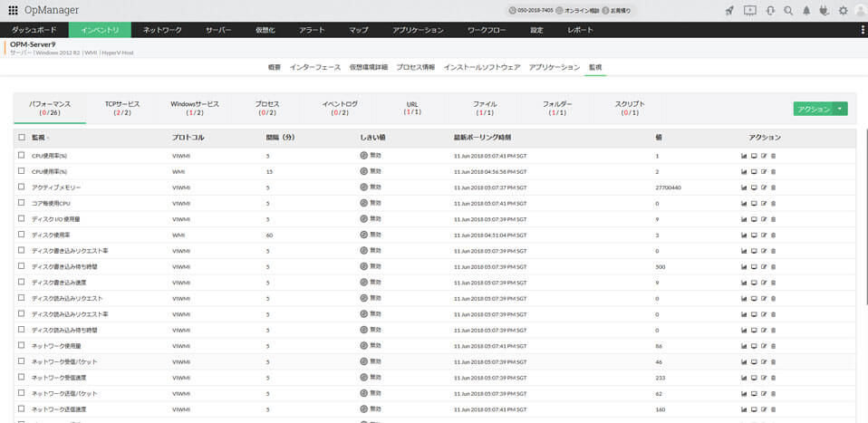868x423 pixels.
Task: Click the page vertical scrollbar
Action: [864, 226]
